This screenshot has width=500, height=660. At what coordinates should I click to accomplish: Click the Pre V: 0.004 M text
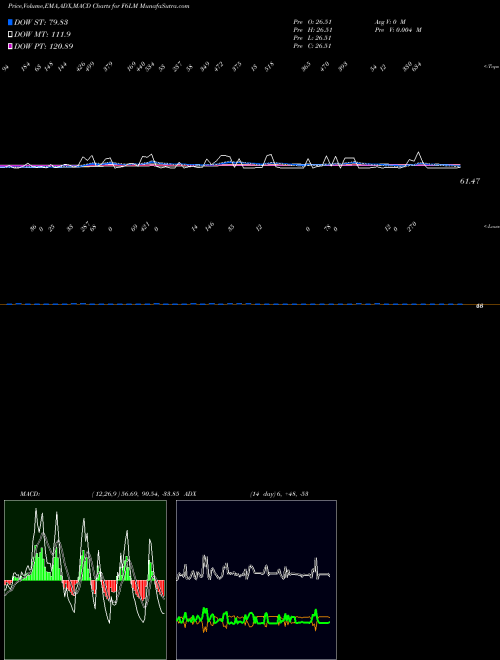click(x=399, y=30)
